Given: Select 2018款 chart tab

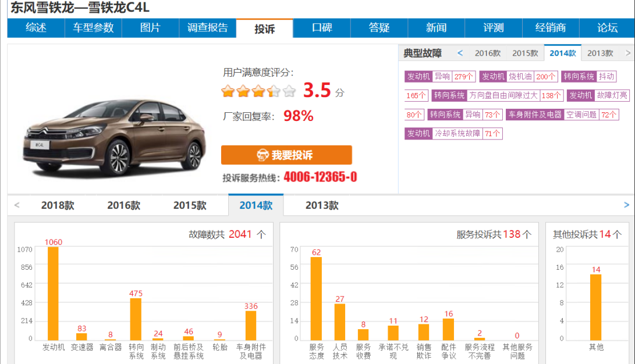Looking at the screenshot, I should pos(58,205).
